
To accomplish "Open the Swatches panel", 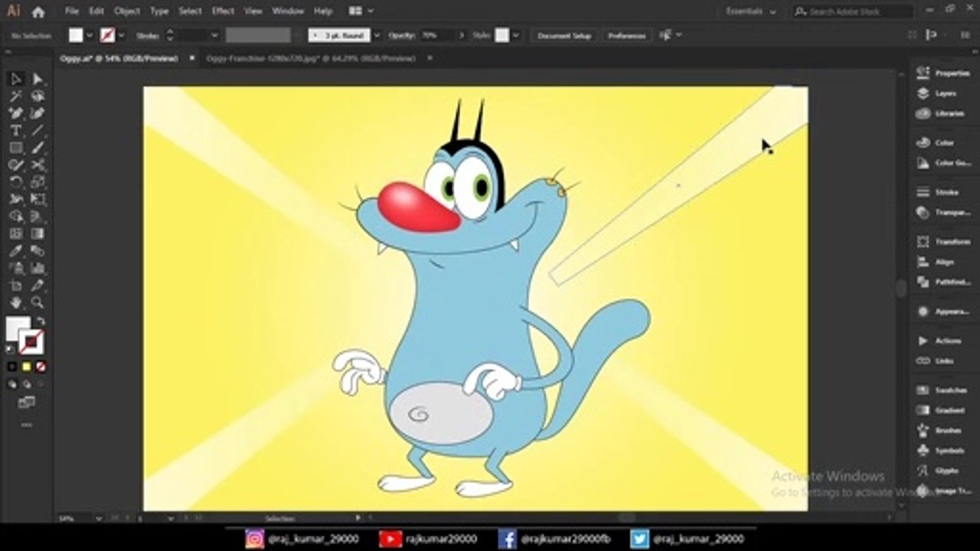I will pos(942,390).
